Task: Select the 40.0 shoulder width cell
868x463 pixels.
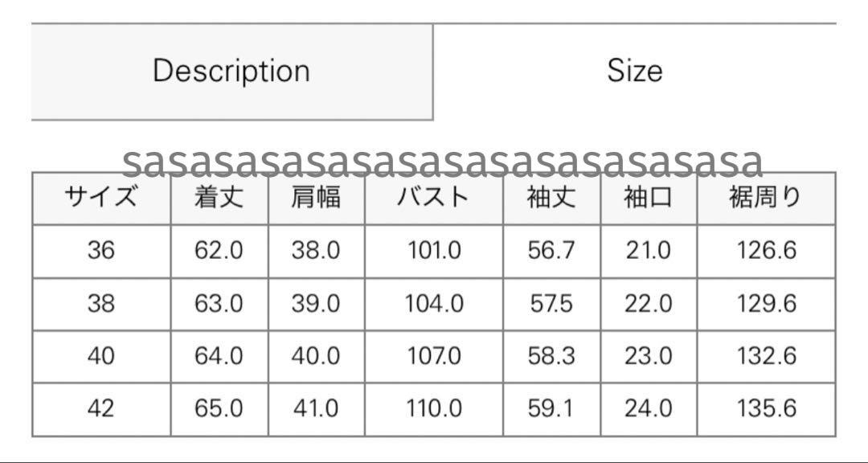Action: [316, 356]
